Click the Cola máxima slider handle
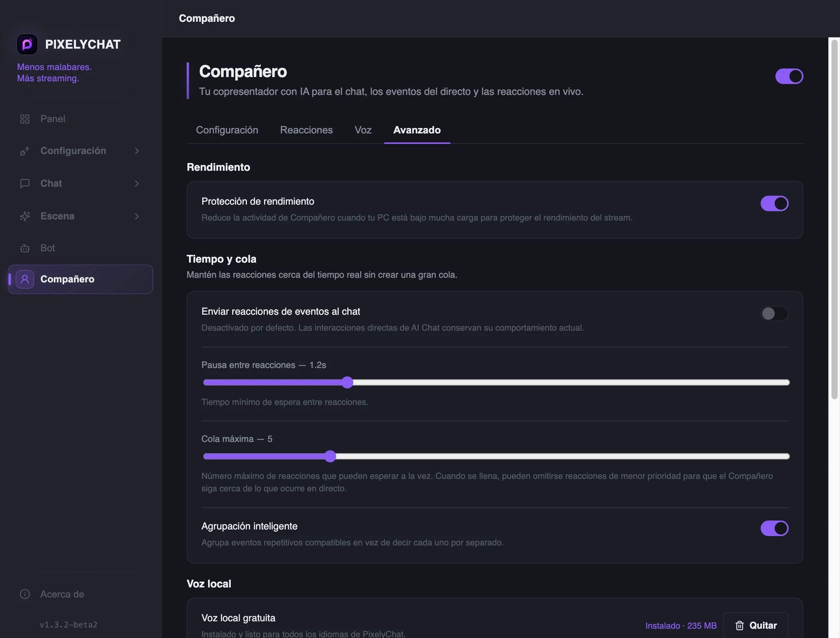 [x=330, y=456]
